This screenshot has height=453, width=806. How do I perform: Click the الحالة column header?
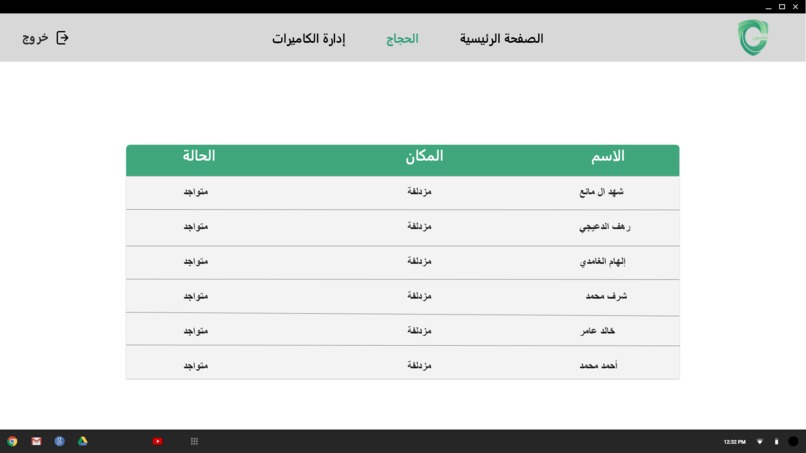[x=199, y=155]
